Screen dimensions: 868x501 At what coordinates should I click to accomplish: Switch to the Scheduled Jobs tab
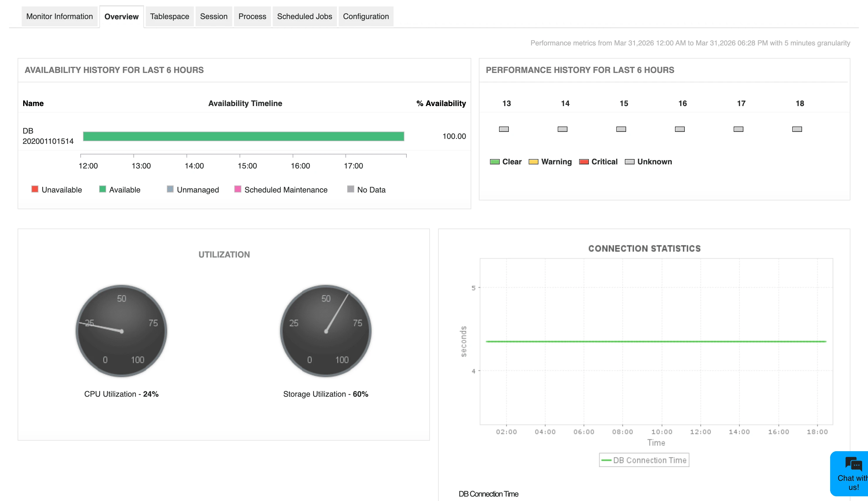click(x=304, y=16)
